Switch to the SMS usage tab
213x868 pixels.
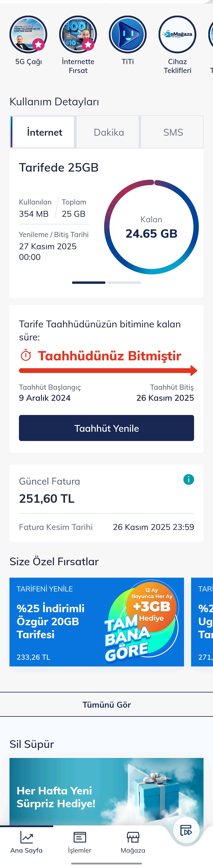click(x=173, y=132)
